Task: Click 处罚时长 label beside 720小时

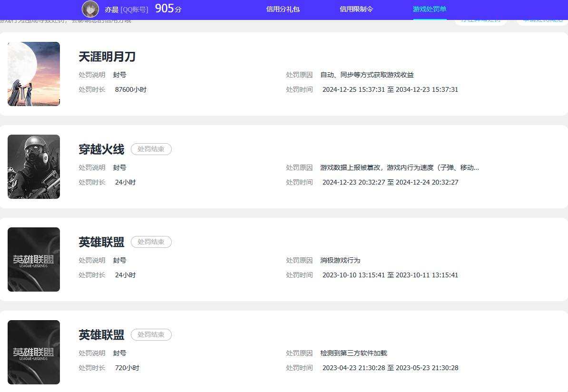Action: 92,368
